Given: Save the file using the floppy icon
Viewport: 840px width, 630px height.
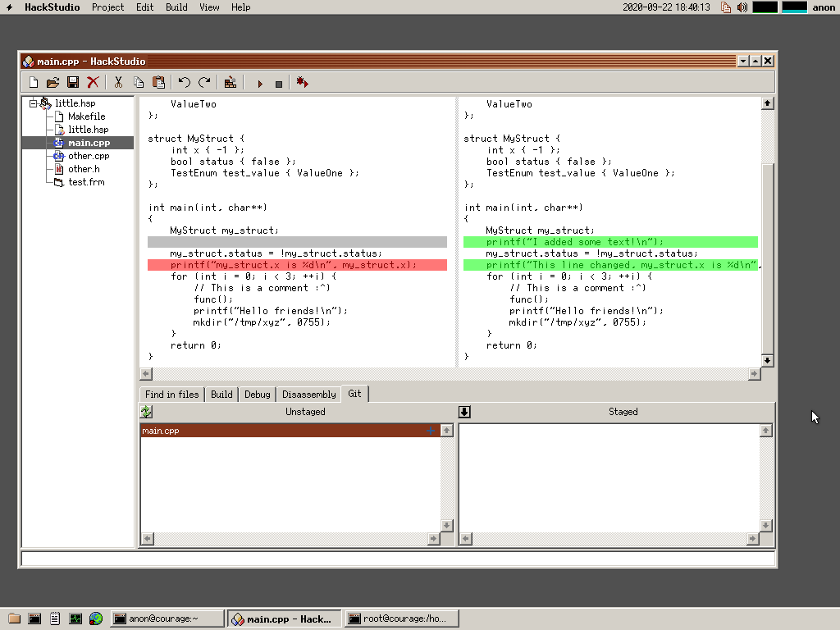Looking at the screenshot, I should pos(73,83).
